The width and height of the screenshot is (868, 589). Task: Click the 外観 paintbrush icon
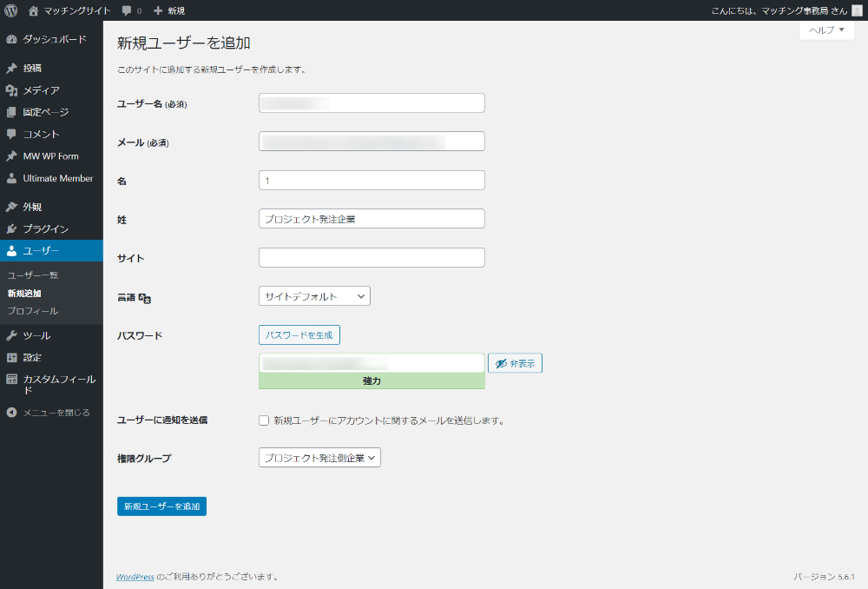pos(11,207)
